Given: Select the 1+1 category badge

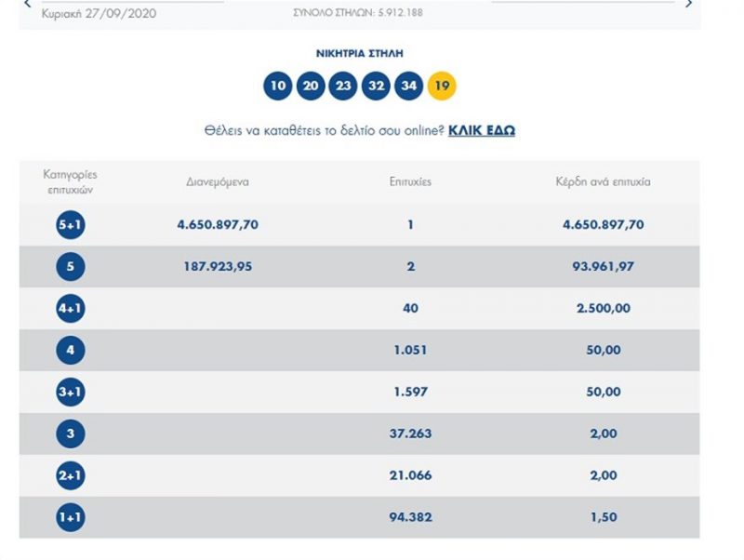Looking at the screenshot, I should click(x=71, y=518).
